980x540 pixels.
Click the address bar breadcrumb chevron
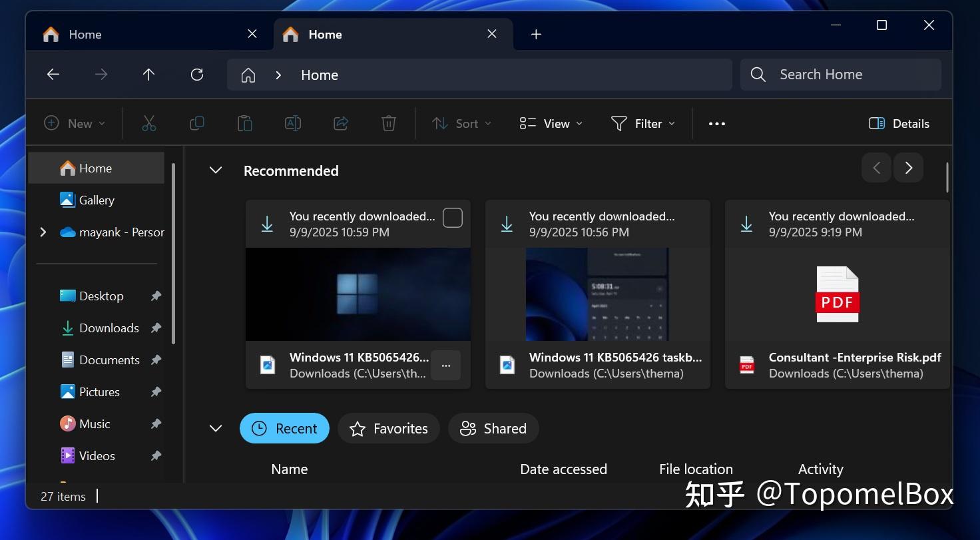279,75
